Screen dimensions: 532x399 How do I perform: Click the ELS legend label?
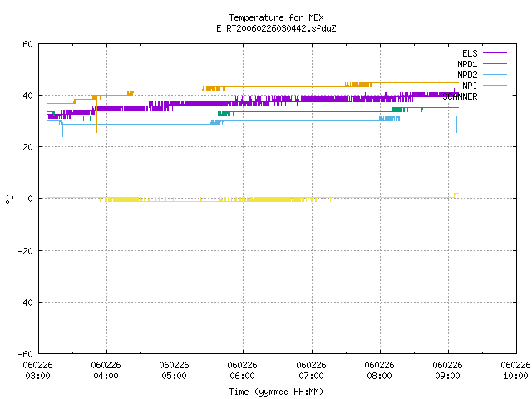click(x=470, y=53)
